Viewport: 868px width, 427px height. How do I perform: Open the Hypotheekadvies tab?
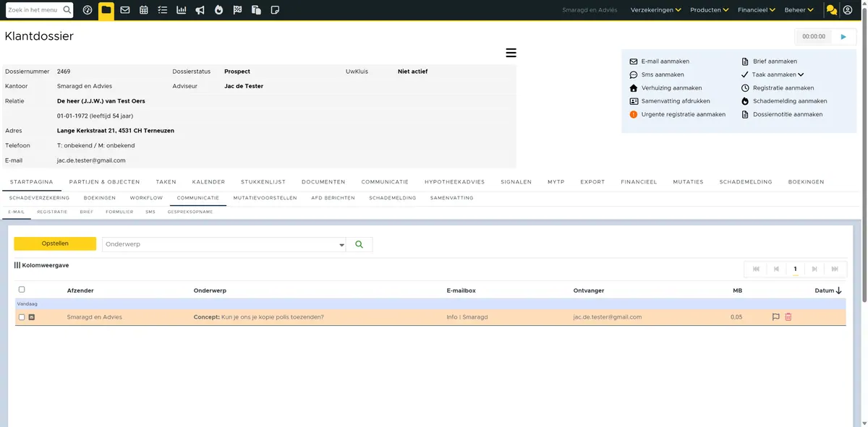point(454,182)
